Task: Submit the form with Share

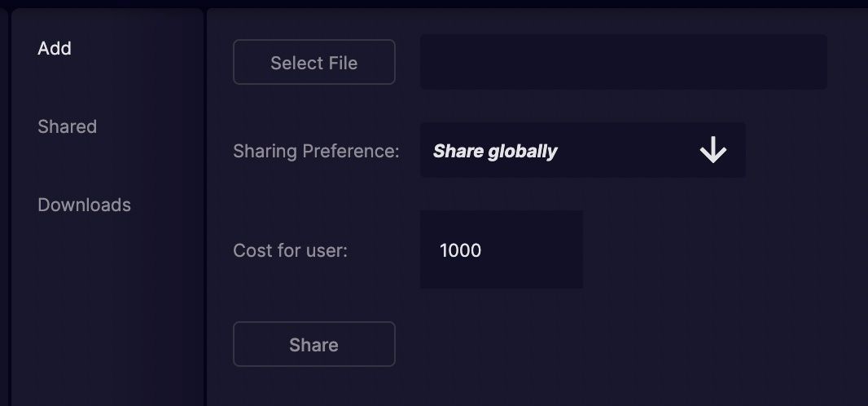Action: [313, 344]
